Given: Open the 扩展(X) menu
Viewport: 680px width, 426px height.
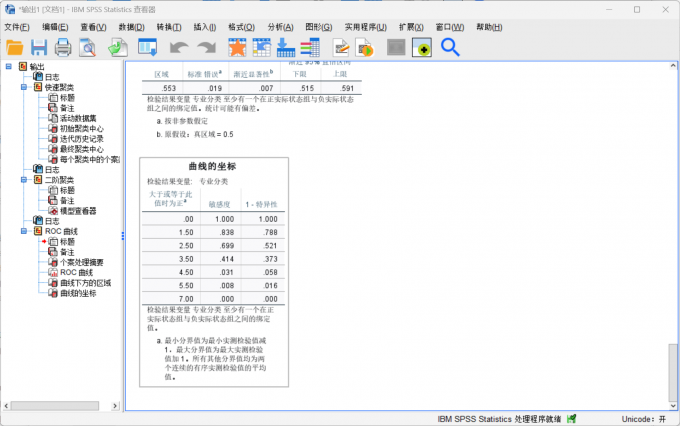Looking at the screenshot, I should (x=411, y=27).
